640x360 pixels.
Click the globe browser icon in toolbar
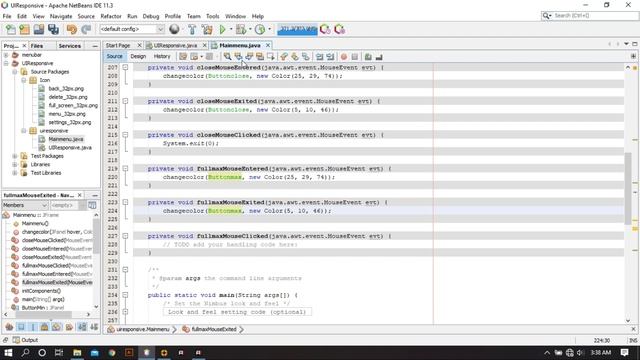174,29
